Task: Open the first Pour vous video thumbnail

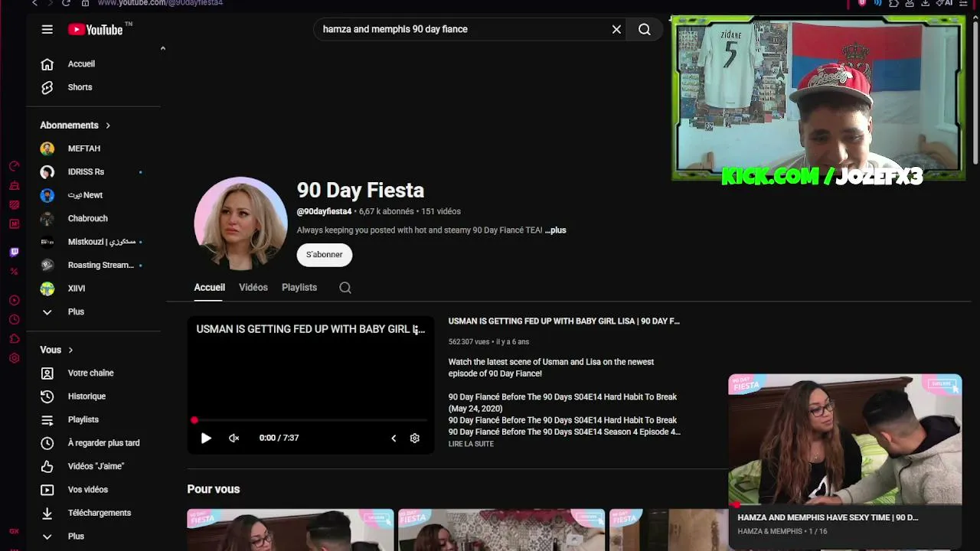Action: pos(290,530)
